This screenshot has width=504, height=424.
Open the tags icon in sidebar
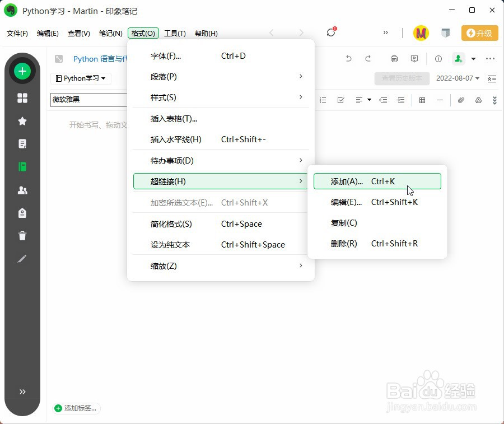click(22, 213)
